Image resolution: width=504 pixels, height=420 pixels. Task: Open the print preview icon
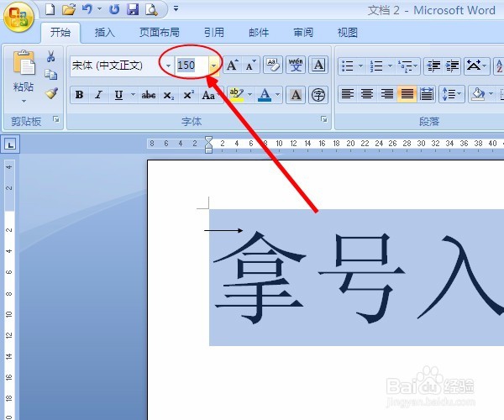pyautogui.click(x=151, y=9)
